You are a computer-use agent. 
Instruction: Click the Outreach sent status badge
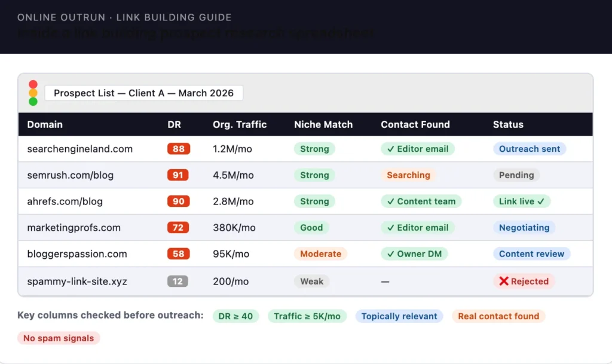[530, 149]
